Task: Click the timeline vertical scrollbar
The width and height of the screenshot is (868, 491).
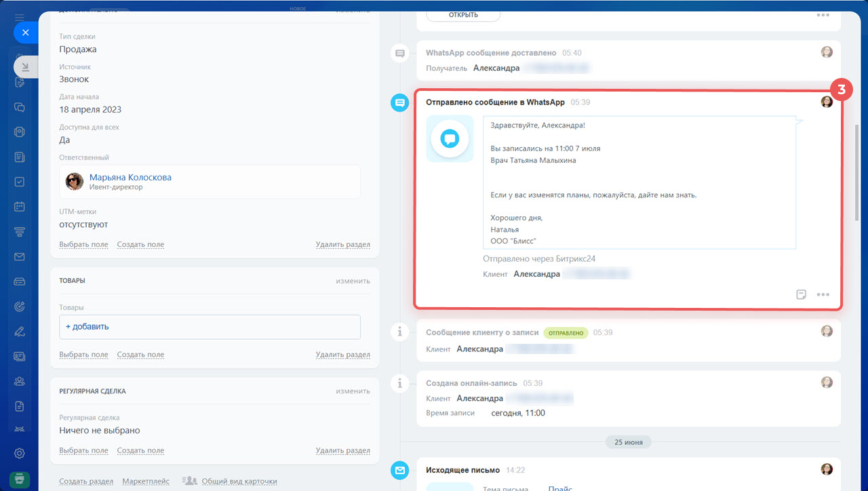Action: click(x=857, y=172)
